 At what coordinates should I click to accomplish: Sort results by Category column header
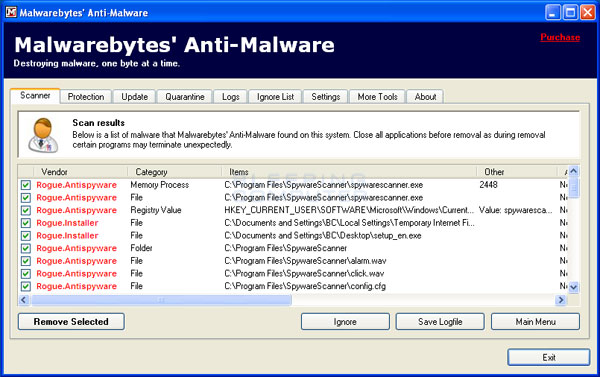(x=175, y=172)
